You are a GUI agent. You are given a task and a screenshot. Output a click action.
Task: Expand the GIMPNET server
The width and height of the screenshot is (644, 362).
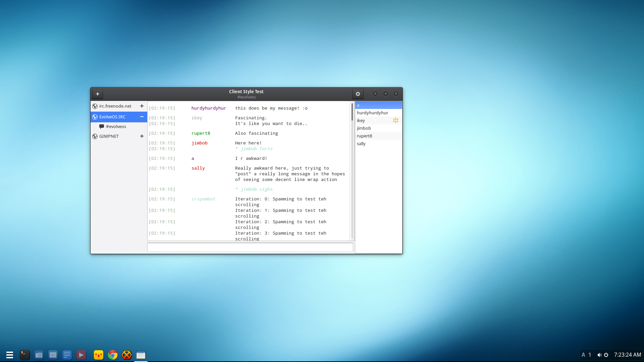pos(142,136)
